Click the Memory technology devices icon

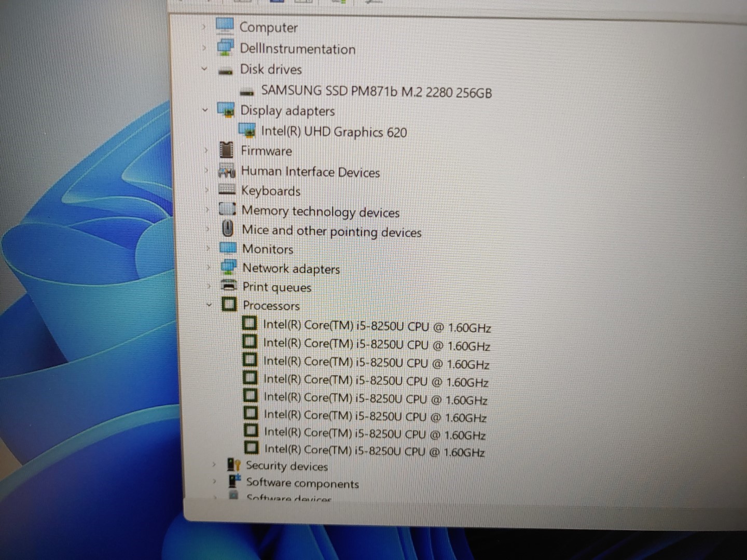[x=227, y=209]
